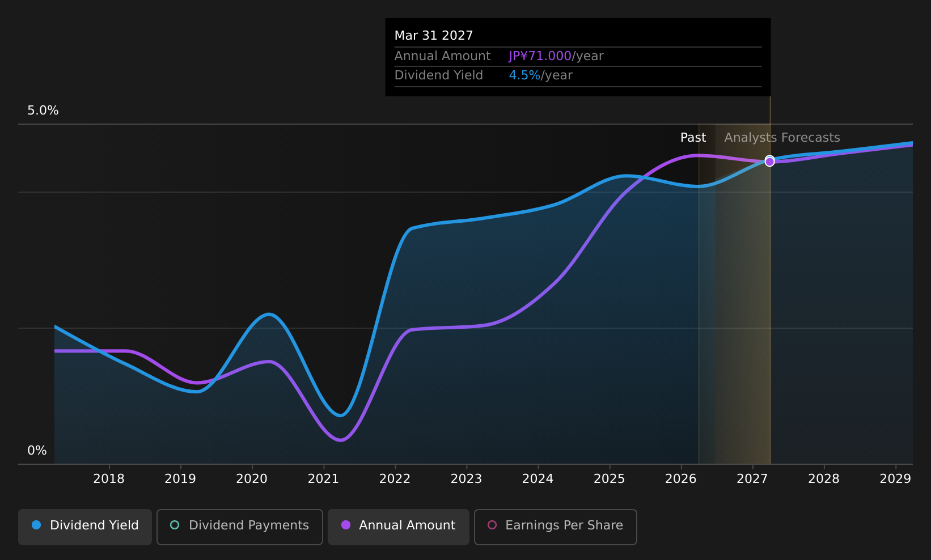The image size is (931, 560).
Task: Click the Dividend Yield tooltip row label
Action: point(439,75)
